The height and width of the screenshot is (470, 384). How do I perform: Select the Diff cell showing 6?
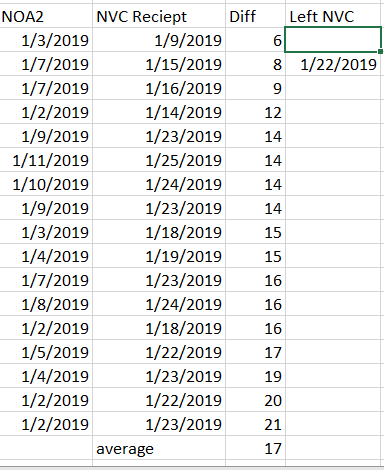[x=255, y=40]
